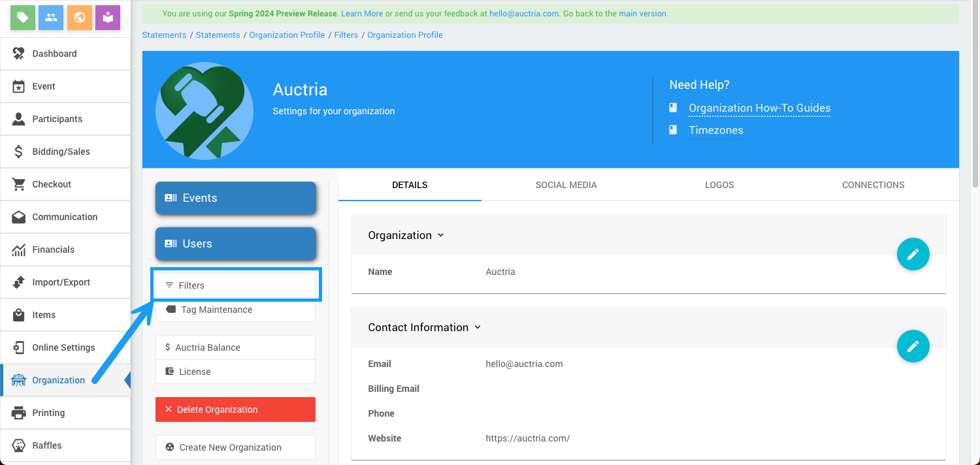
Task: Open the blue people icon button
Action: pyautogui.click(x=51, y=18)
